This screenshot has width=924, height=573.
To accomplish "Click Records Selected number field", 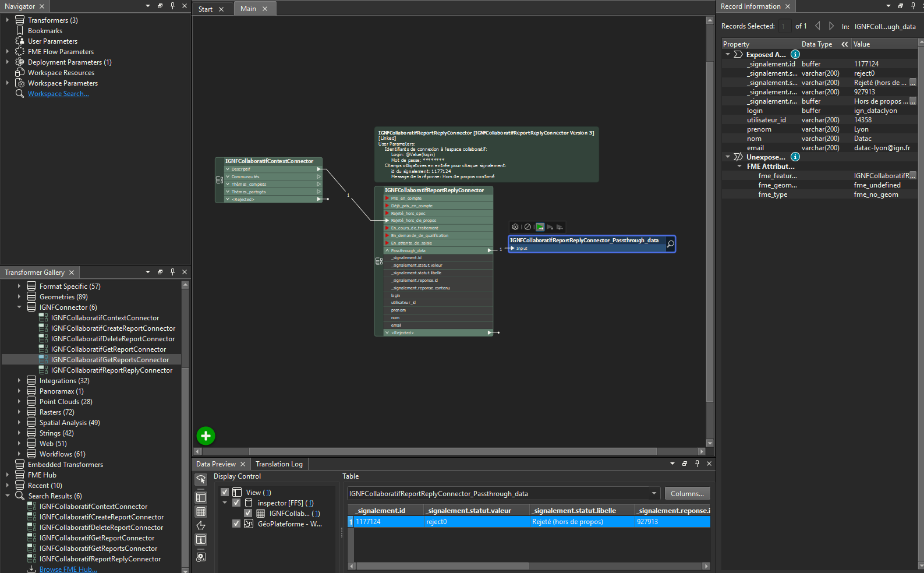I will click(785, 26).
